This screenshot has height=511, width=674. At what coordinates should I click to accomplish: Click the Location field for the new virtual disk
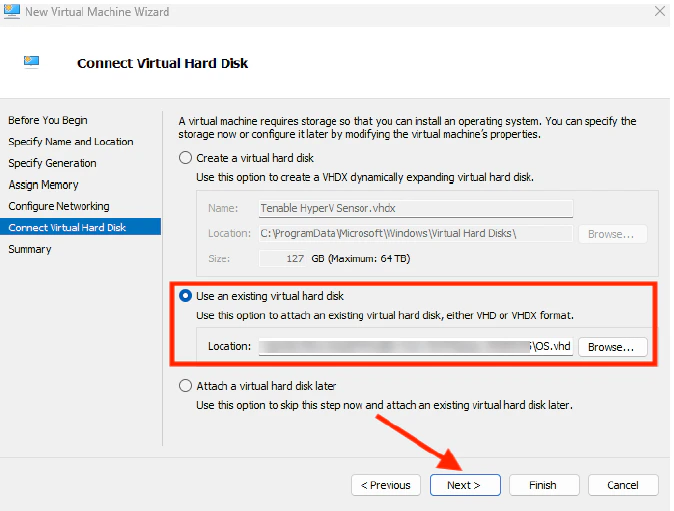(416, 233)
